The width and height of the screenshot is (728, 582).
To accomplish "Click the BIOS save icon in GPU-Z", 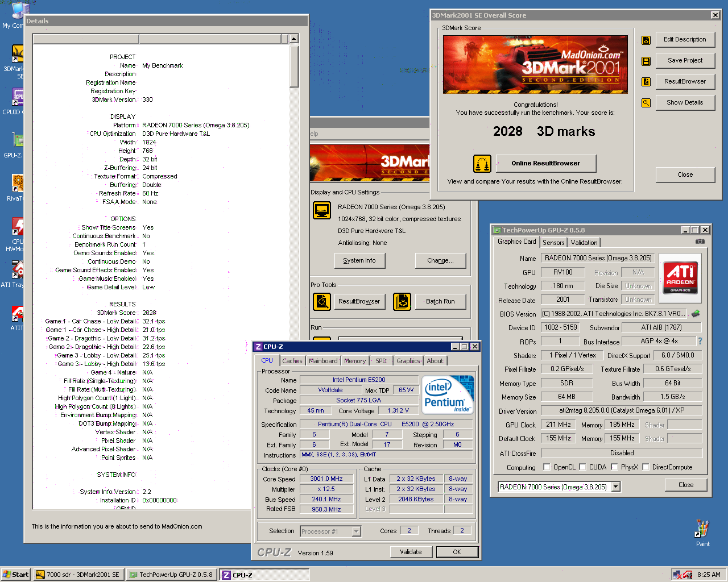I will pos(696,313).
